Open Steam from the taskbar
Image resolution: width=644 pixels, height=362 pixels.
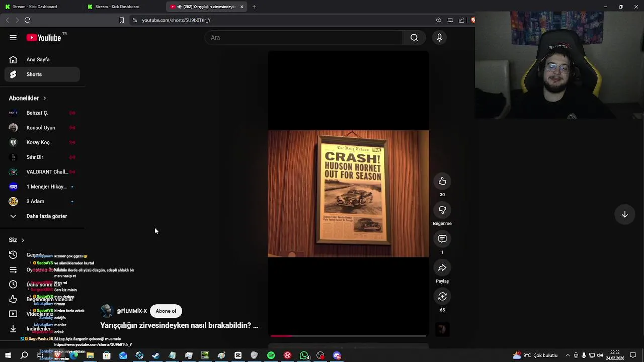point(155,355)
